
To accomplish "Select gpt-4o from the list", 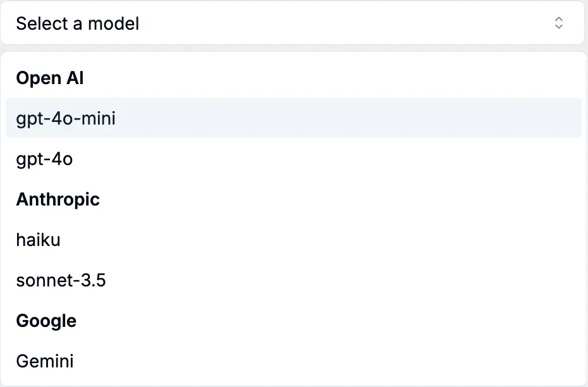I will 44,159.
